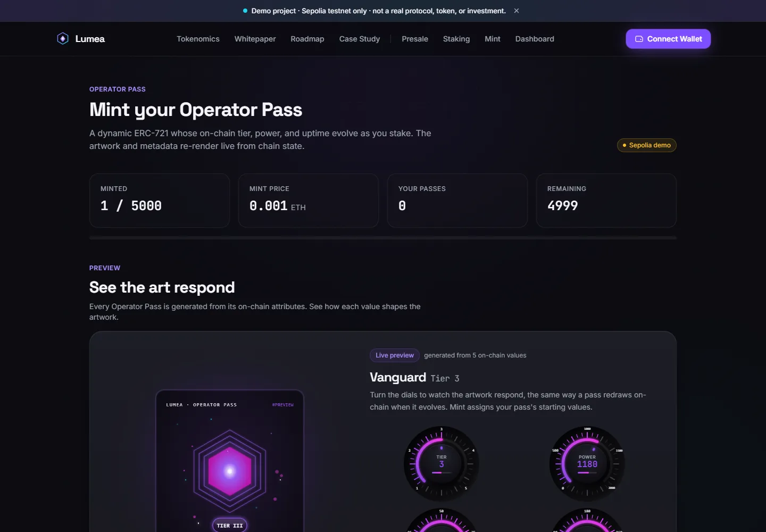Open the Dashboard page
Screen dimensions: 766x532
(535, 39)
